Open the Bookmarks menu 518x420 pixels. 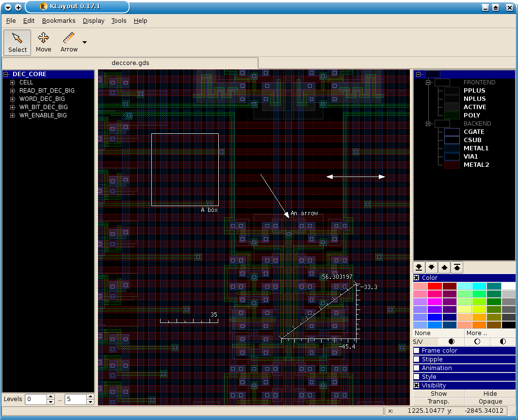[59, 21]
